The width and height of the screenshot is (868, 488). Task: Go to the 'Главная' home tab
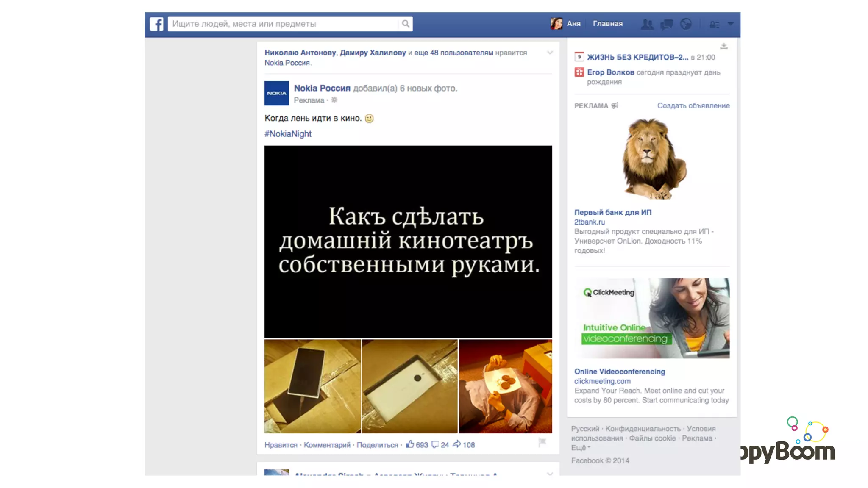pos(607,24)
